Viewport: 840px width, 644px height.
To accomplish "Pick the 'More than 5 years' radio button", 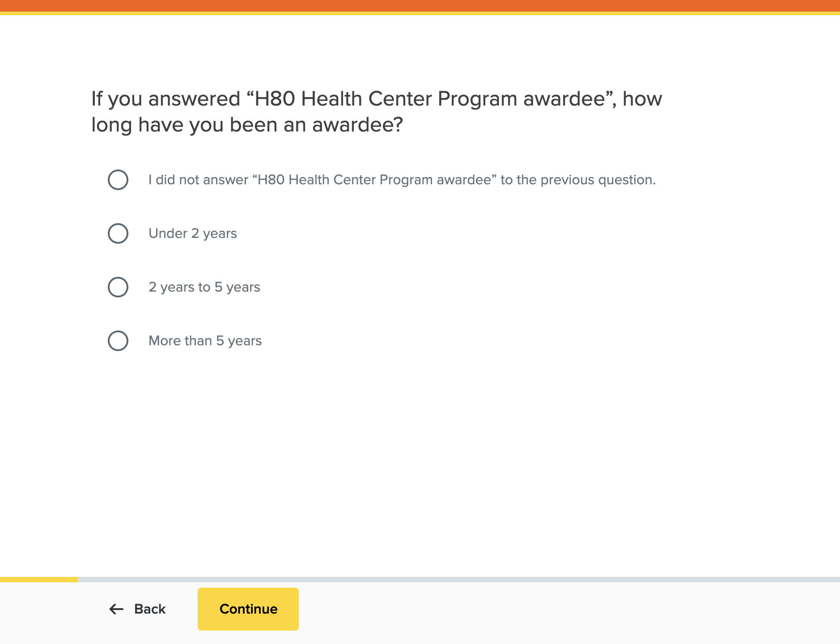I will [118, 341].
